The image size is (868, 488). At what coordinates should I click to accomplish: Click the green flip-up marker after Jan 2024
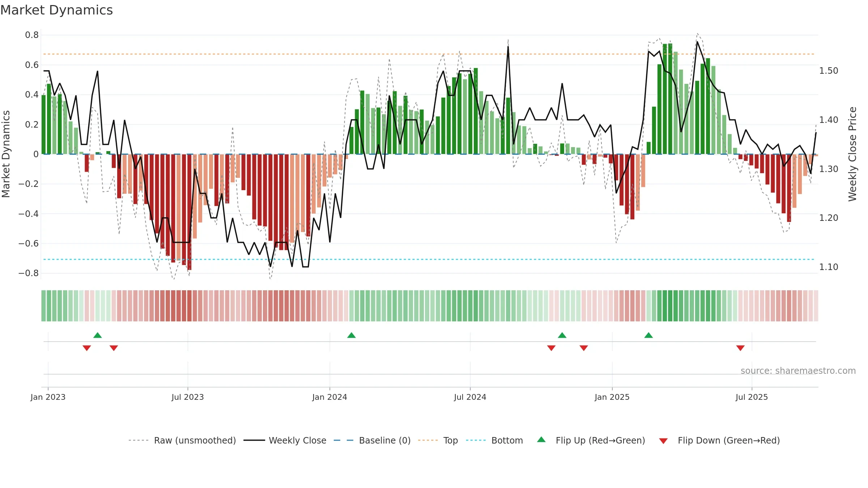tap(352, 335)
